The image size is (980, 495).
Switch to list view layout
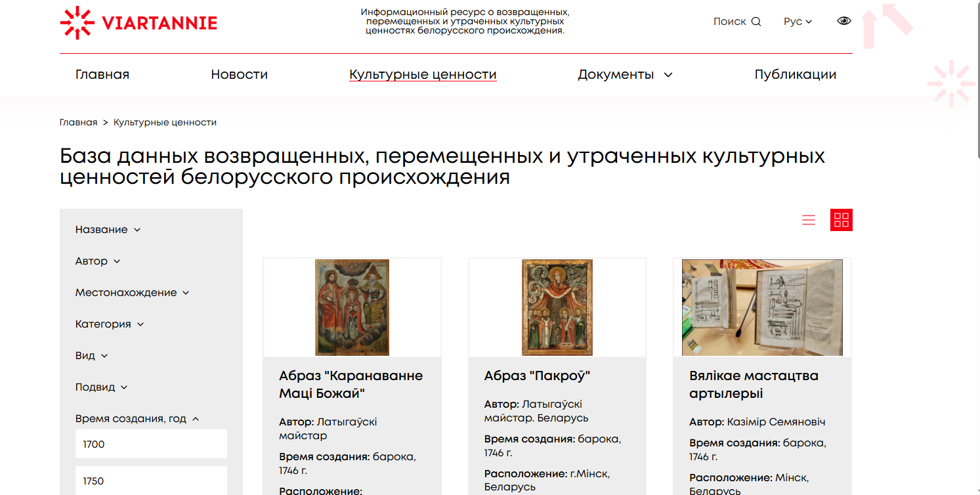pyautogui.click(x=809, y=220)
